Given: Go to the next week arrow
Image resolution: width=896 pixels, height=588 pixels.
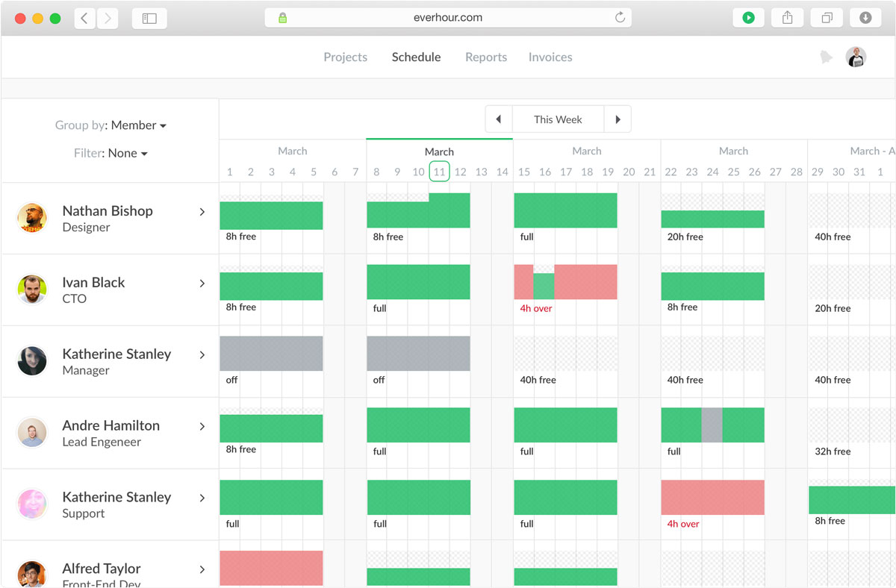Looking at the screenshot, I should (617, 119).
